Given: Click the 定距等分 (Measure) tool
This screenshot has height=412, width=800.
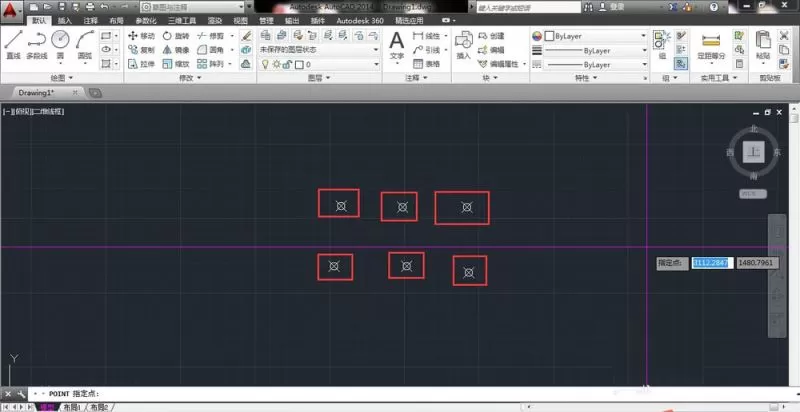Looking at the screenshot, I should click(711, 46).
